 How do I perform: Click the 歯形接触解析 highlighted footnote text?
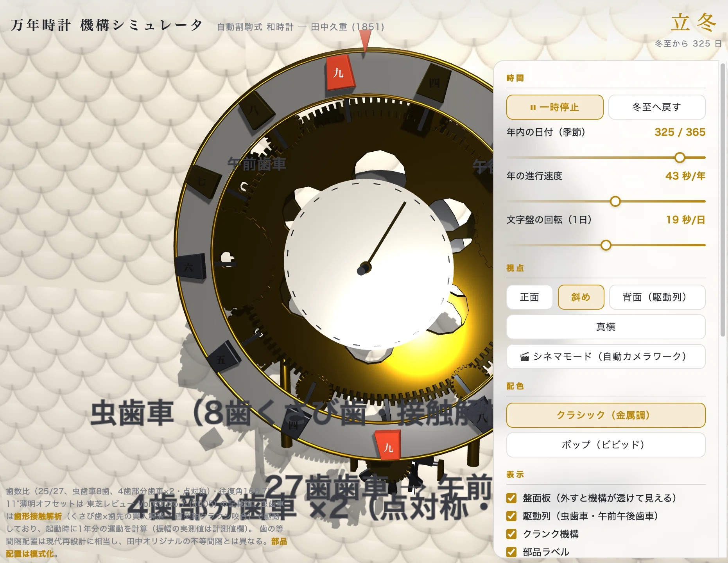tap(38, 516)
